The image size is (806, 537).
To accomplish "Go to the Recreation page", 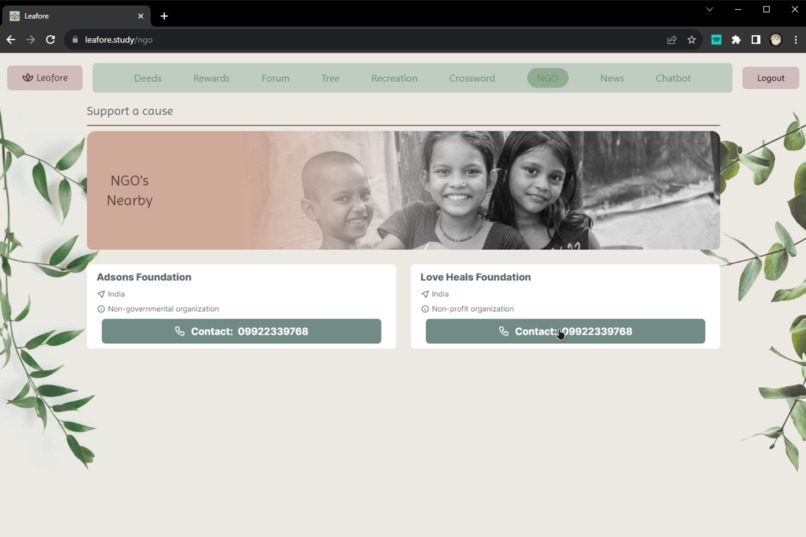I will 394,78.
